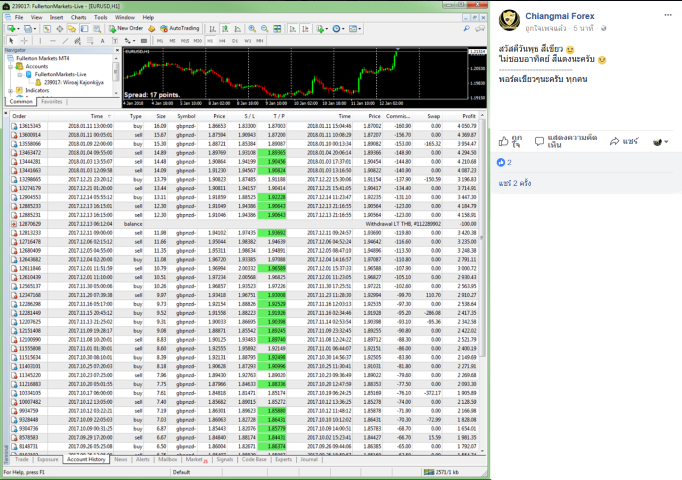Select the D1 timeframe button
682x480 pixels.
pos(235,41)
